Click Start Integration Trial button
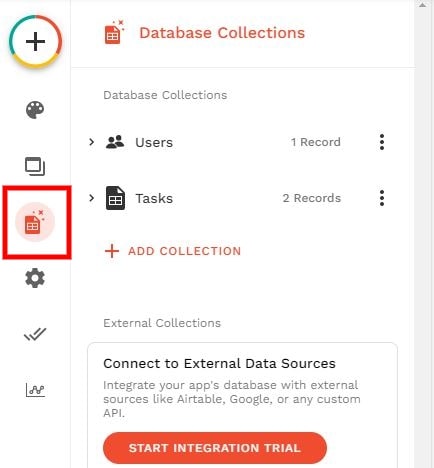 215,448
